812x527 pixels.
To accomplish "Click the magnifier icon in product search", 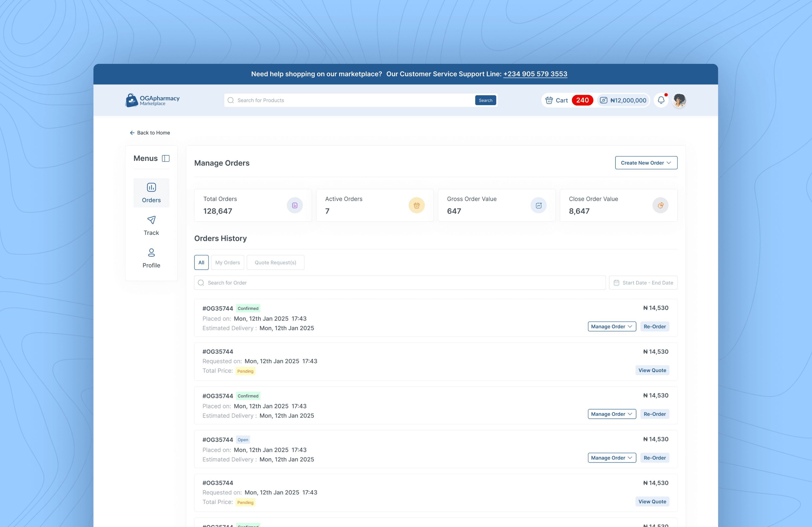I will pyautogui.click(x=231, y=100).
